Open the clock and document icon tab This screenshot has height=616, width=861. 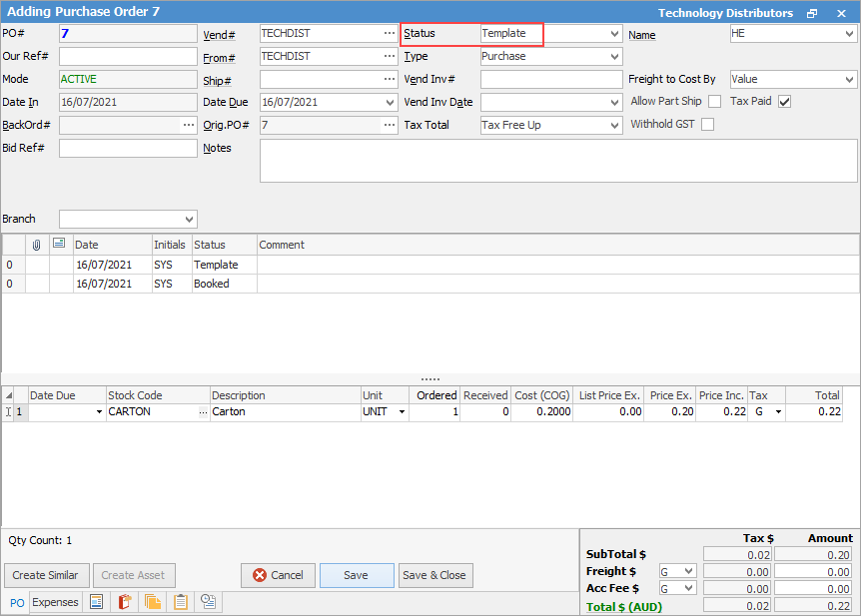[208, 602]
